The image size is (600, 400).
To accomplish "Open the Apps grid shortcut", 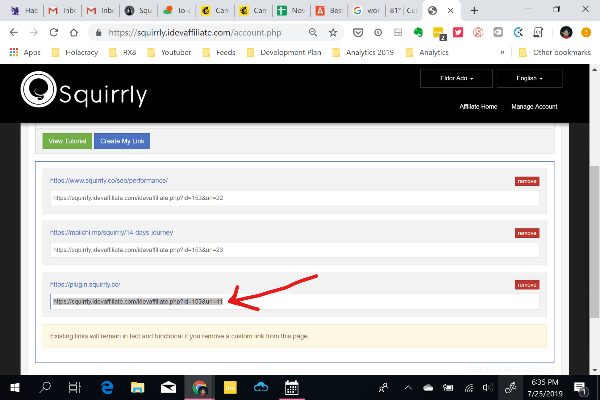I will [25, 52].
